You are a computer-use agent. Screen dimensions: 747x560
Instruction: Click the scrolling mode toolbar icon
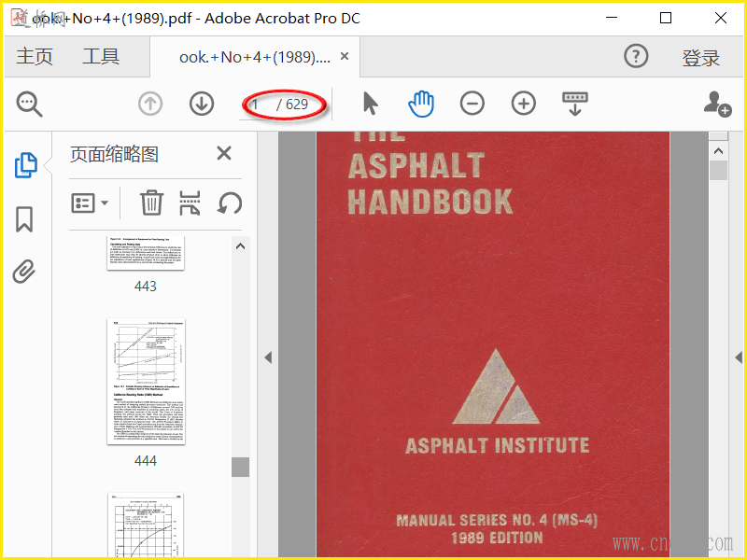(575, 104)
